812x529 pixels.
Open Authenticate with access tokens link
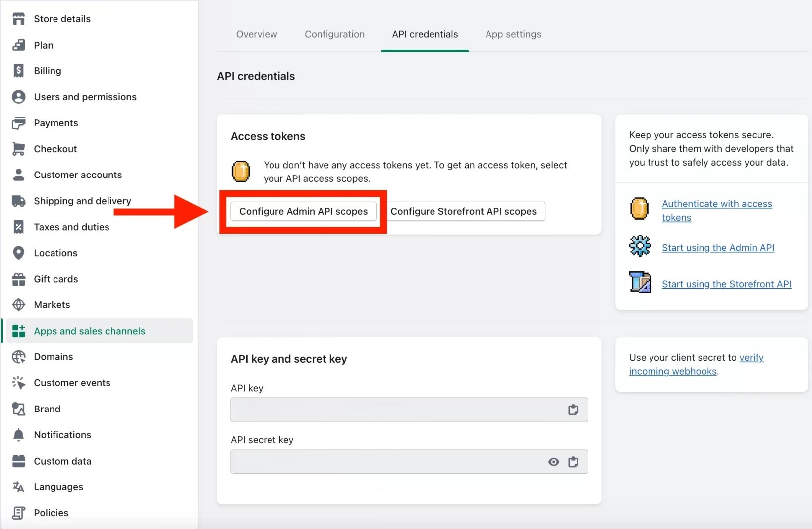tap(717, 211)
